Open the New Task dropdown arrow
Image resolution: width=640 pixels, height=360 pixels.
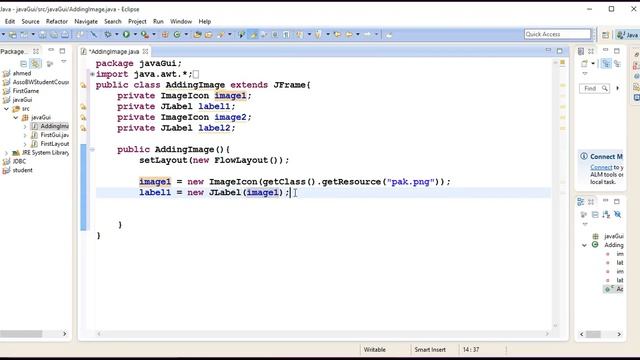[593, 64]
